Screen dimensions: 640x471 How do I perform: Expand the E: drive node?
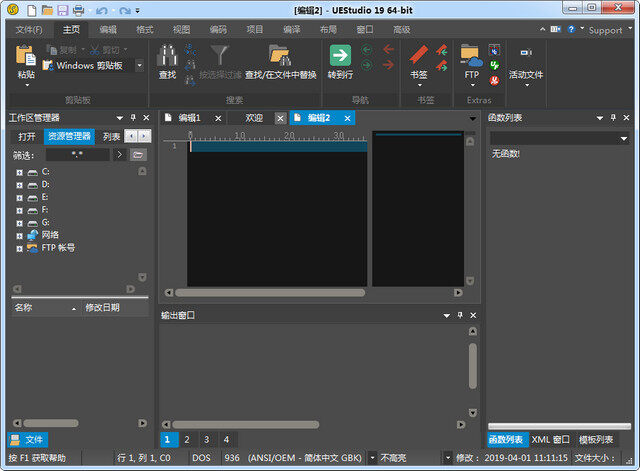(19, 198)
